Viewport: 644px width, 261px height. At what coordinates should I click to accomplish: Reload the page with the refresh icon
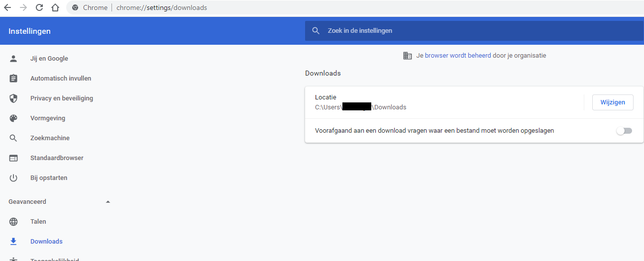point(39,7)
